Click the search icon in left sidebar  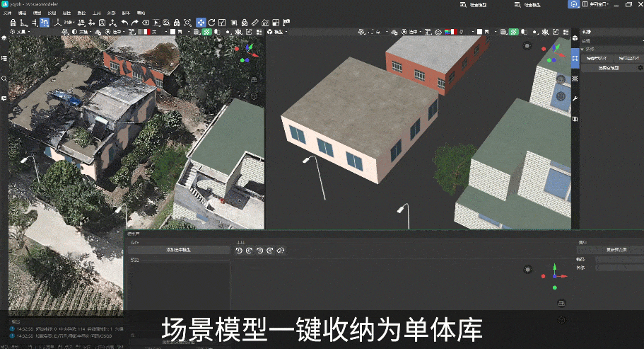pos(4,79)
